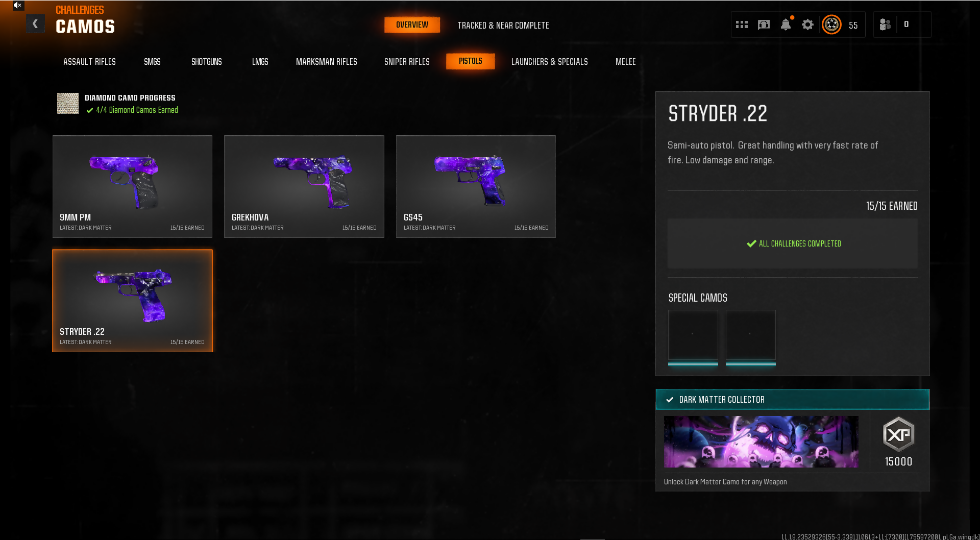Toggle the mute speaker icon
Screen dimensions: 980x540
pyautogui.click(x=17, y=6)
